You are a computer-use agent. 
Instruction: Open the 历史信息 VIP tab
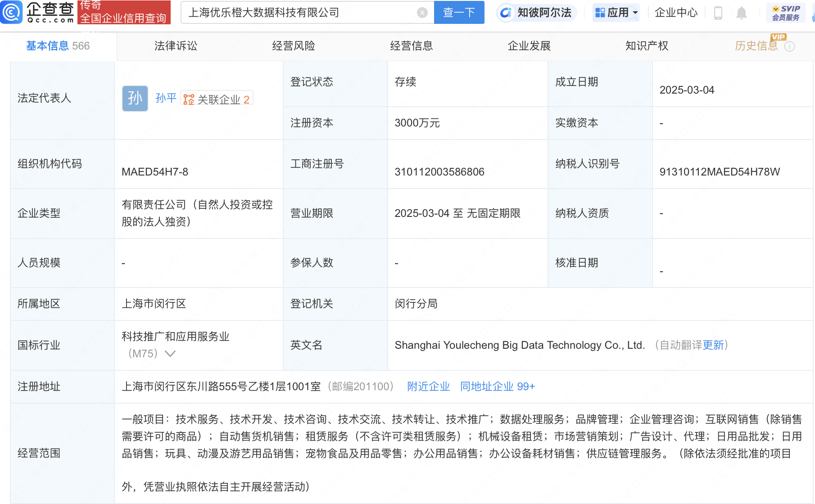click(x=756, y=46)
